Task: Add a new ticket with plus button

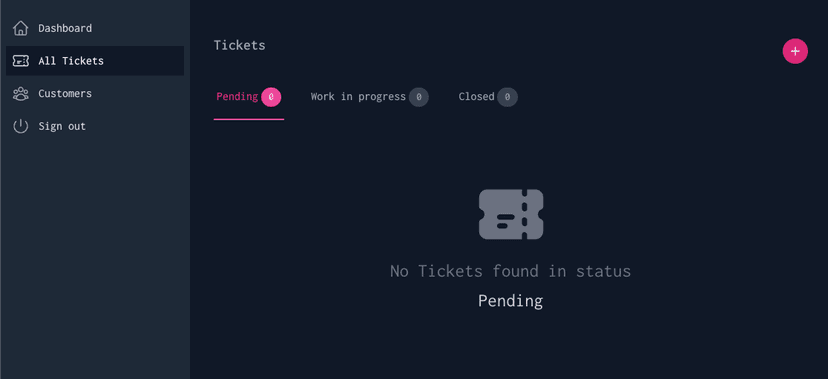Action: [795, 51]
